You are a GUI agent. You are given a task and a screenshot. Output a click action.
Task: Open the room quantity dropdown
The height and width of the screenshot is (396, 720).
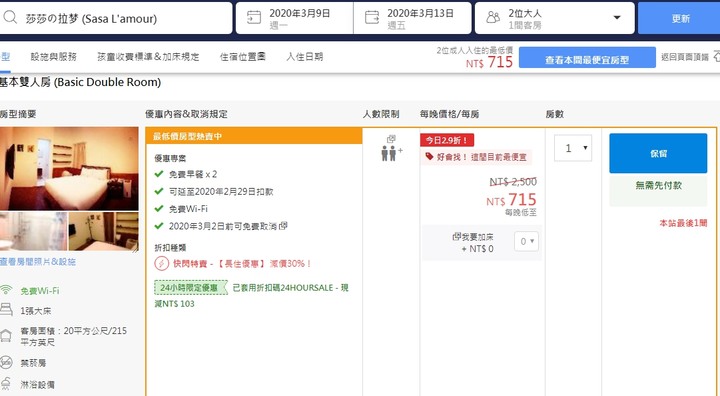pos(573,148)
